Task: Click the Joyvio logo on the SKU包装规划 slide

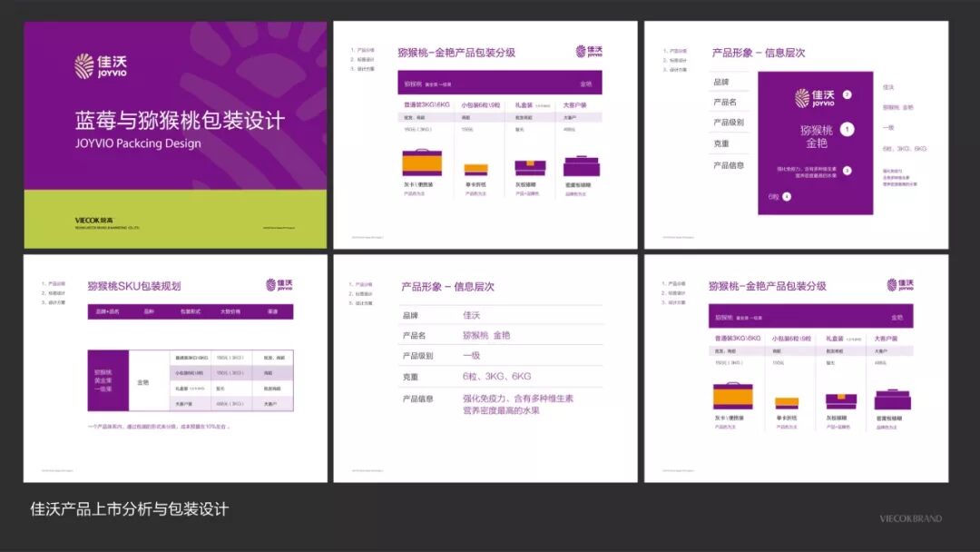Action: click(x=279, y=285)
